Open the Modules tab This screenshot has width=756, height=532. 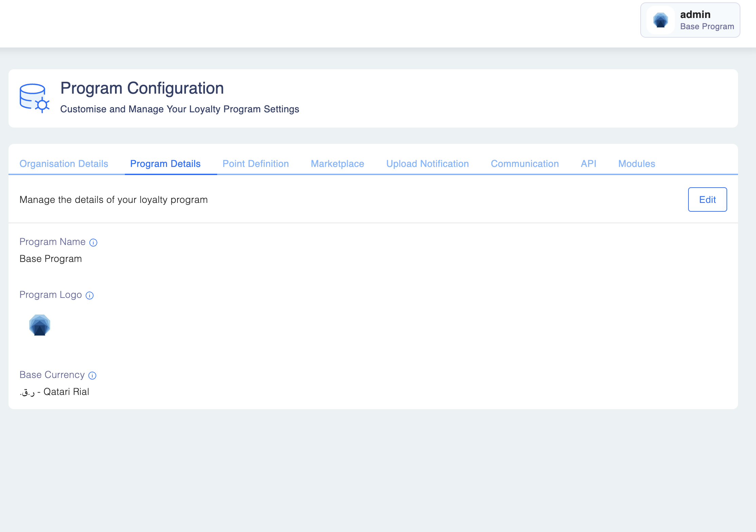[x=637, y=164]
